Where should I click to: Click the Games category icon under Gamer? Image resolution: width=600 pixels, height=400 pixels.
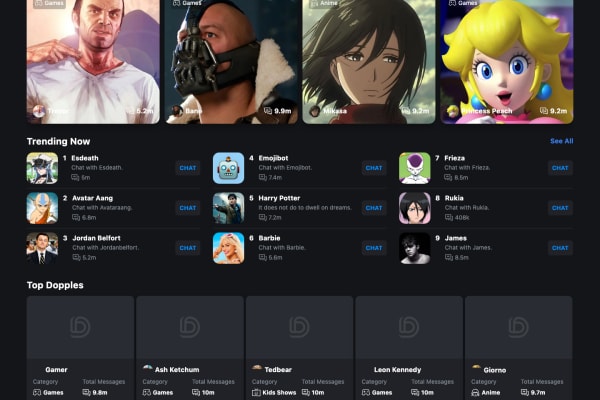[37, 392]
